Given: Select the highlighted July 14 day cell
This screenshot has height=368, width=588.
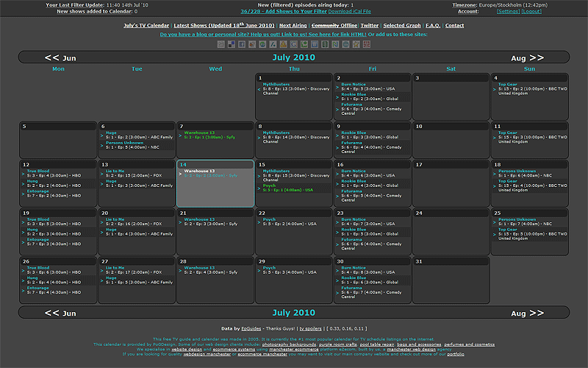Looking at the screenshot, I should [x=215, y=183].
